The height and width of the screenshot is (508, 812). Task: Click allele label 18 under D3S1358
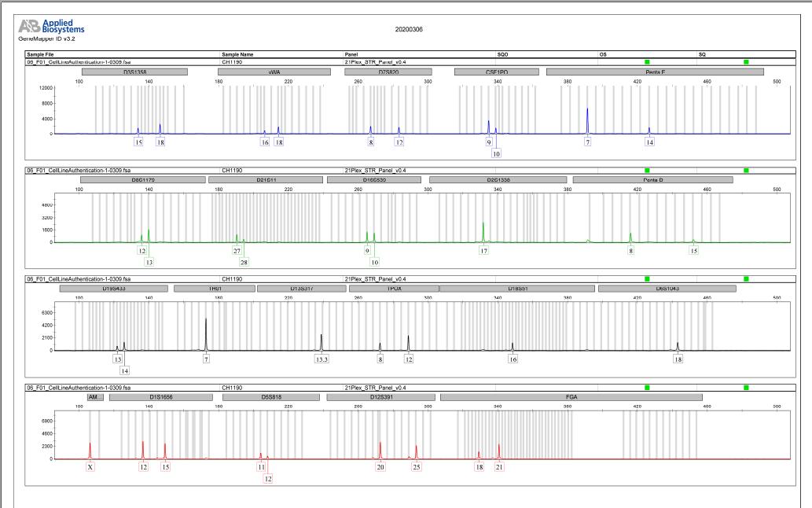[x=160, y=142]
